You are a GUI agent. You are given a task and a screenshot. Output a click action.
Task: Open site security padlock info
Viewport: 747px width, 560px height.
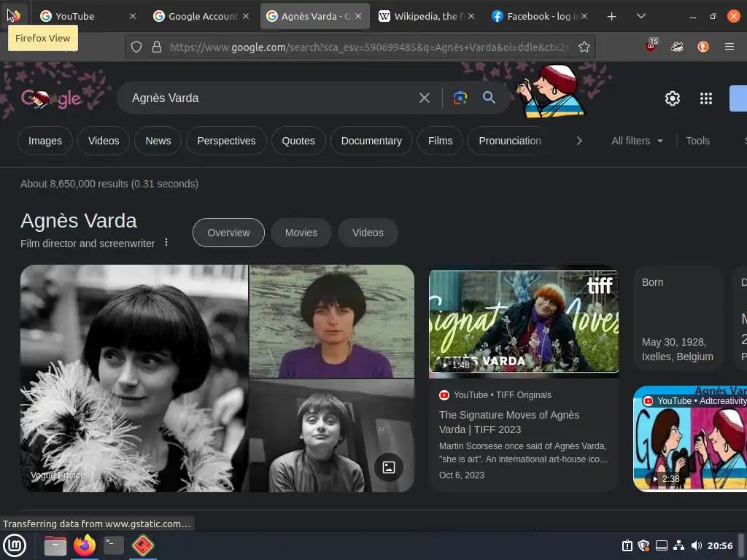click(x=157, y=47)
